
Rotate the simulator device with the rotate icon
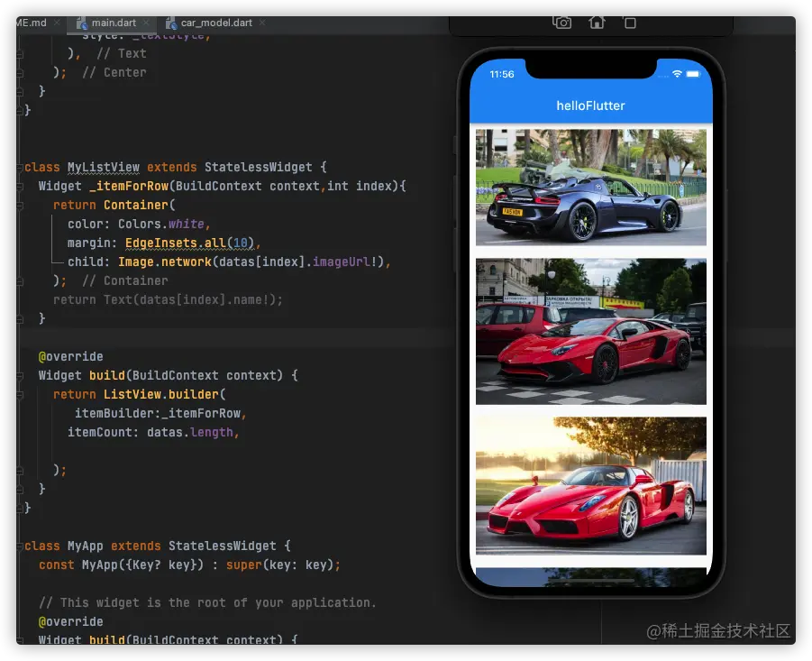tap(630, 23)
